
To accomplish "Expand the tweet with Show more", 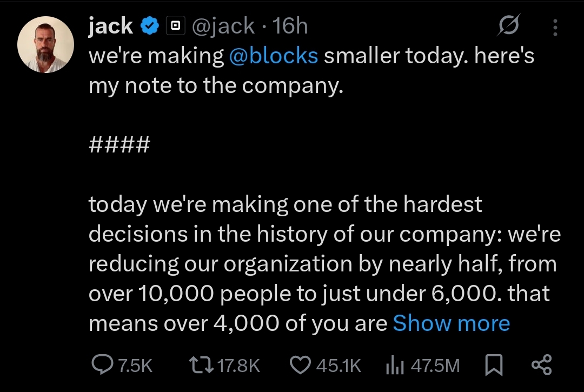I will [x=452, y=323].
